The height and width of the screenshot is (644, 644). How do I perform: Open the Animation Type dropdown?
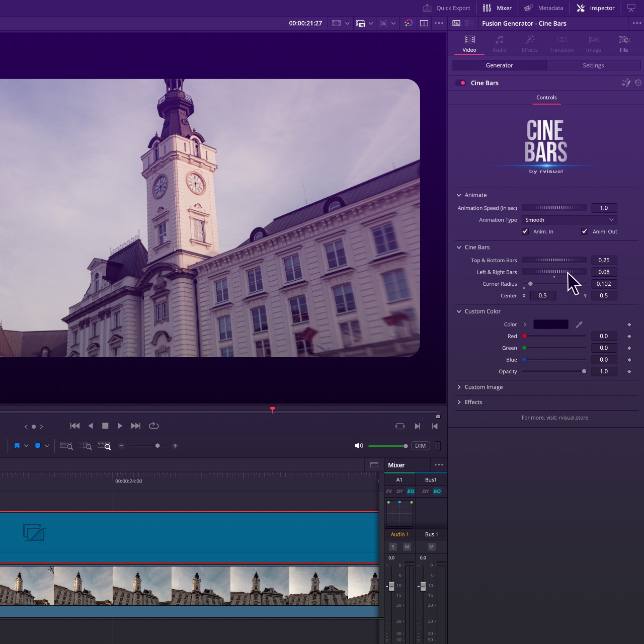coord(569,220)
